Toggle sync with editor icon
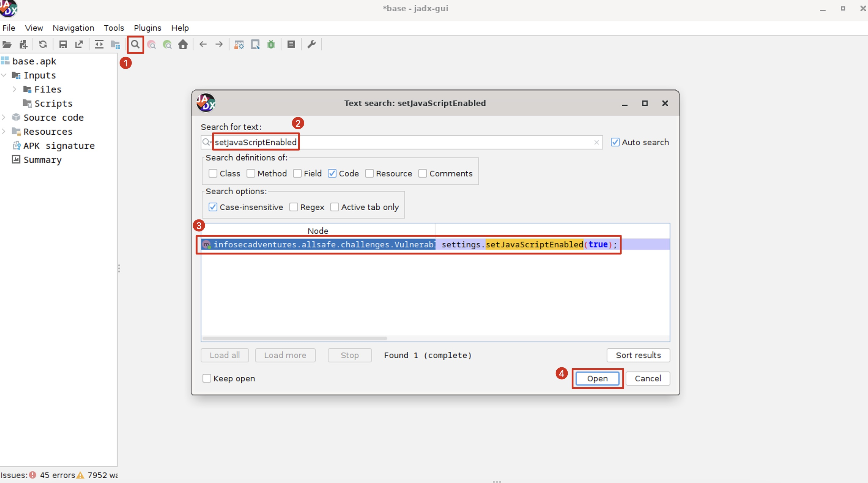This screenshot has height=483, width=868. [99, 44]
